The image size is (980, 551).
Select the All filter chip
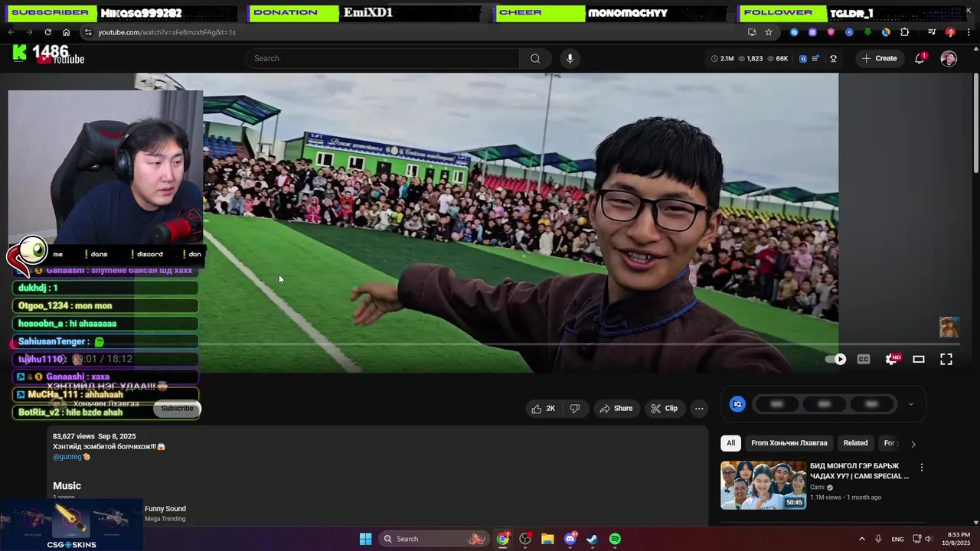(x=730, y=443)
